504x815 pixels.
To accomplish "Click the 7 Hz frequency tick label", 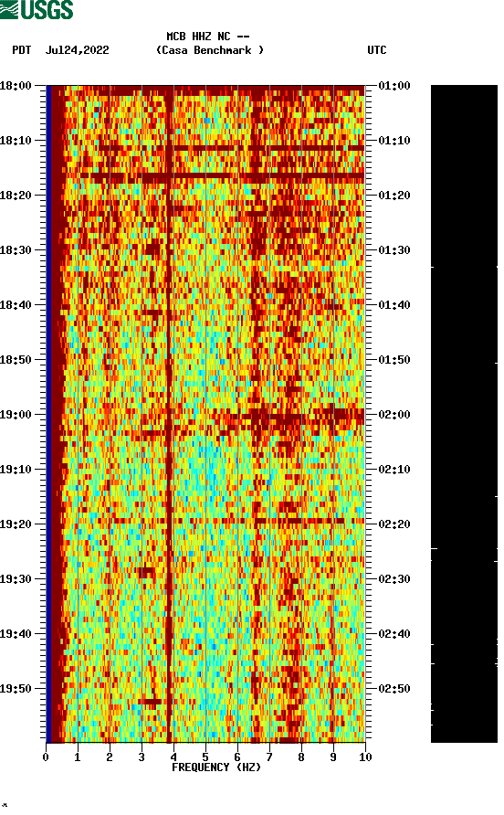I will point(269,757).
